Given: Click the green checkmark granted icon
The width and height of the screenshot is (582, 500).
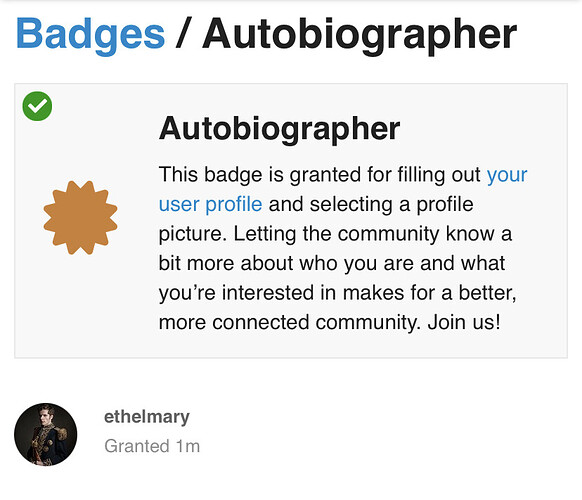Looking at the screenshot, I should click(37, 106).
